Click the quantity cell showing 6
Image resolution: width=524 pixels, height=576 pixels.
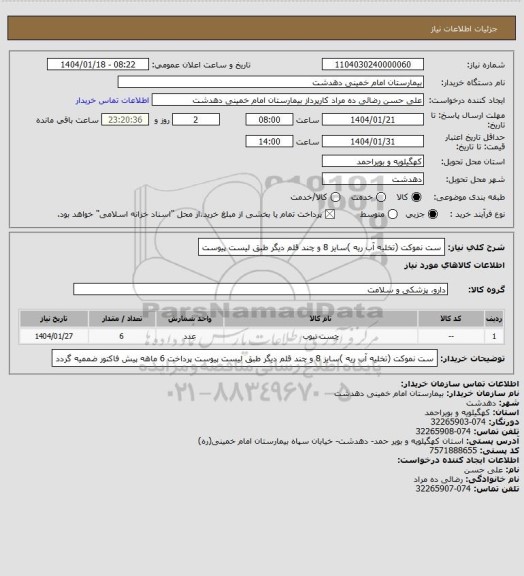click(122, 336)
